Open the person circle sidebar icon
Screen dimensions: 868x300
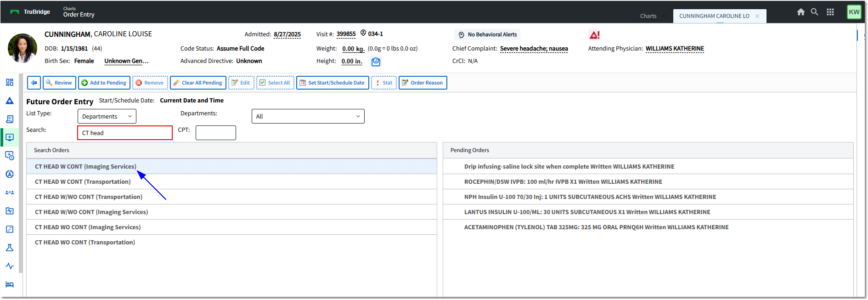point(10,174)
